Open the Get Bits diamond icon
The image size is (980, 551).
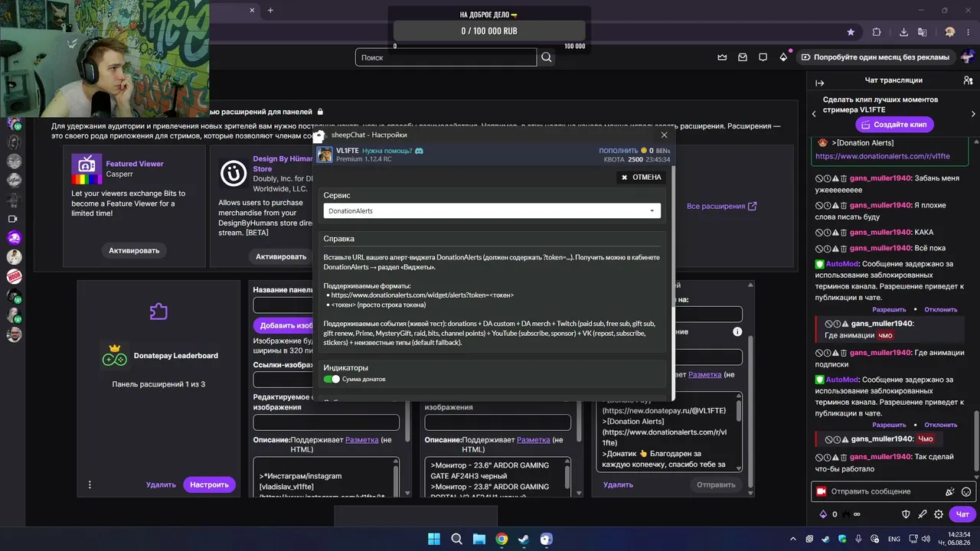click(783, 57)
